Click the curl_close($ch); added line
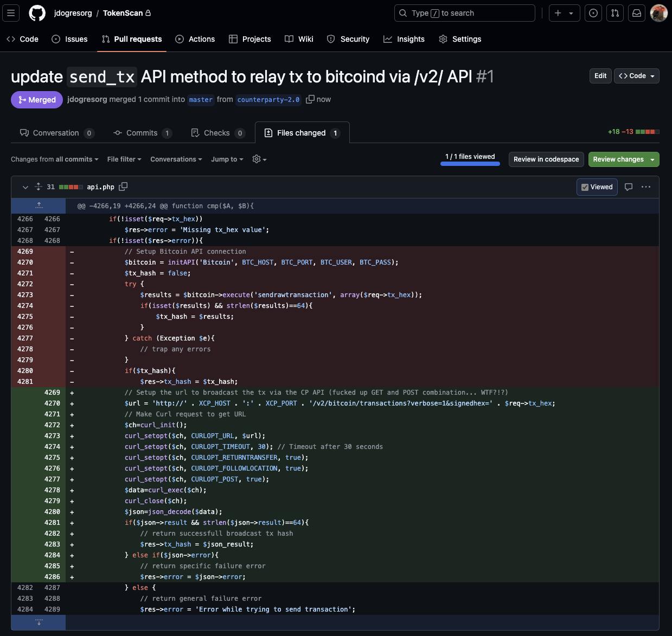This screenshot has height=636, width=672. (156, 501)
